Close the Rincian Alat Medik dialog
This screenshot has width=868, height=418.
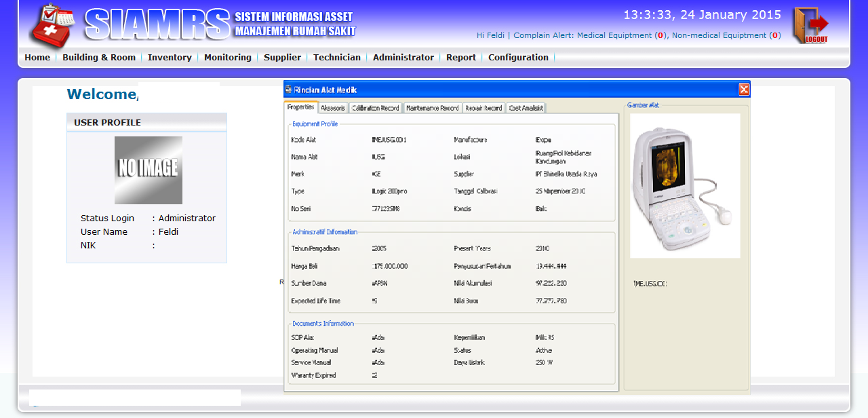tap(743, 90)
